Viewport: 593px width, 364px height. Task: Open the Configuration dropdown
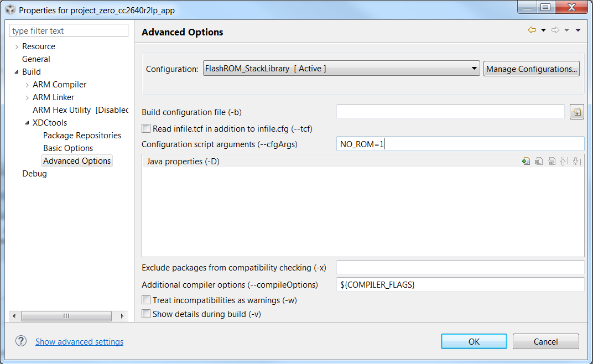341,69
